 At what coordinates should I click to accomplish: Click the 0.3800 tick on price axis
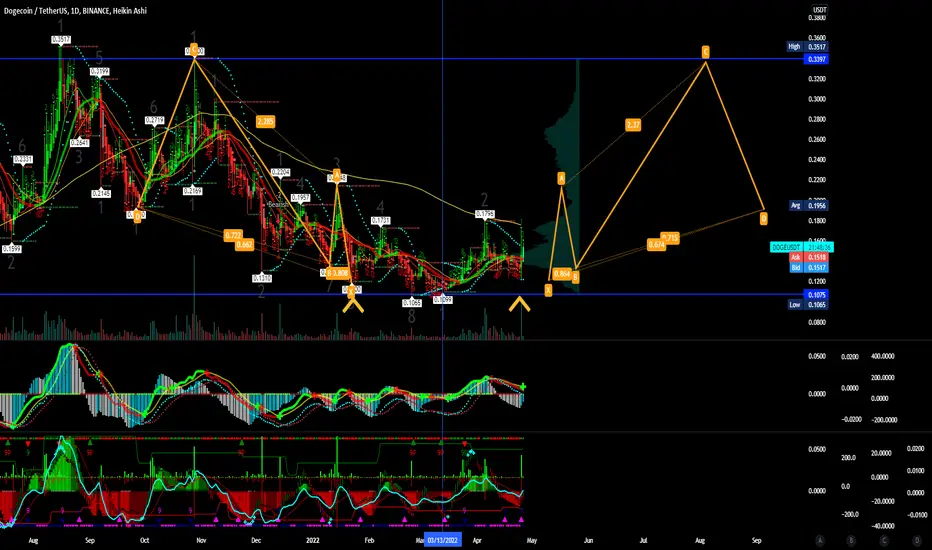coord(817,18)
